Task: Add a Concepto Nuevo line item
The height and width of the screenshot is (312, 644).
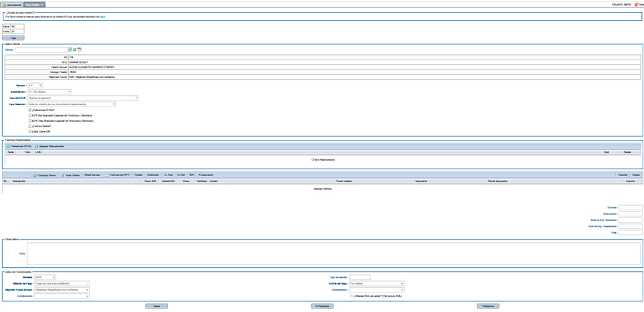Action: pos(35,175)
